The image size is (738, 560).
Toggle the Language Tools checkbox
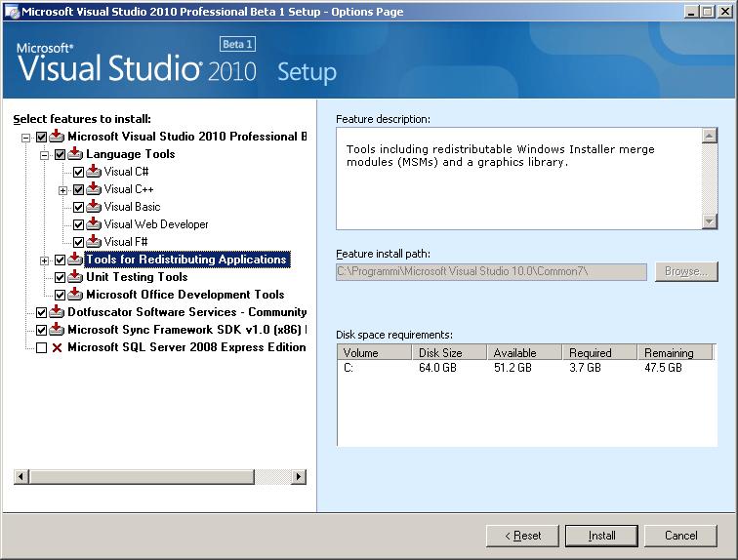60,155
